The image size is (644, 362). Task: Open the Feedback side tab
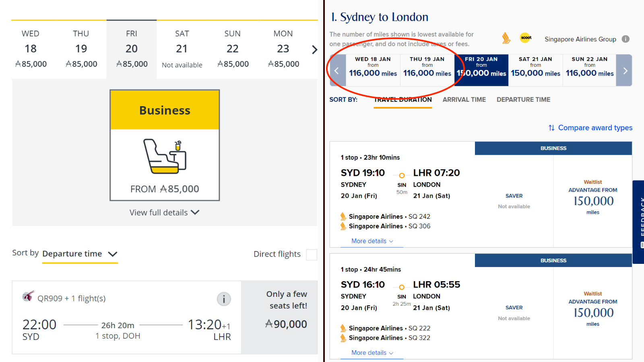(638, 222)
